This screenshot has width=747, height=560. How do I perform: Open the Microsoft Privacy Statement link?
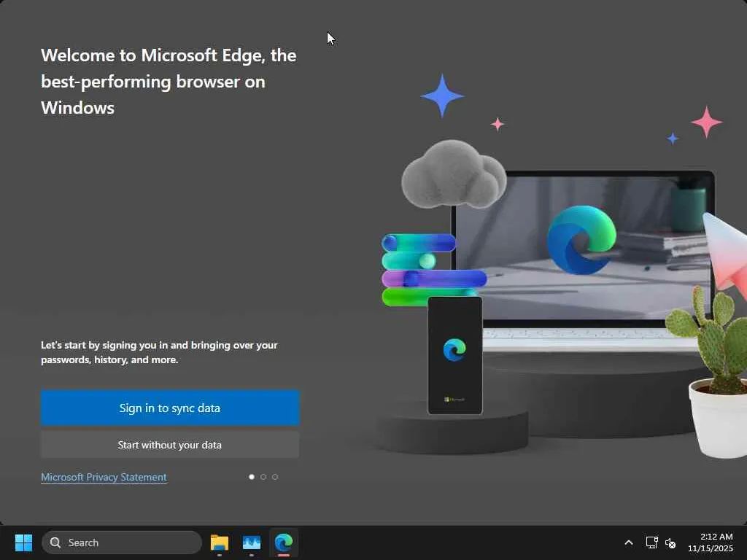click(x=104, y=477)
